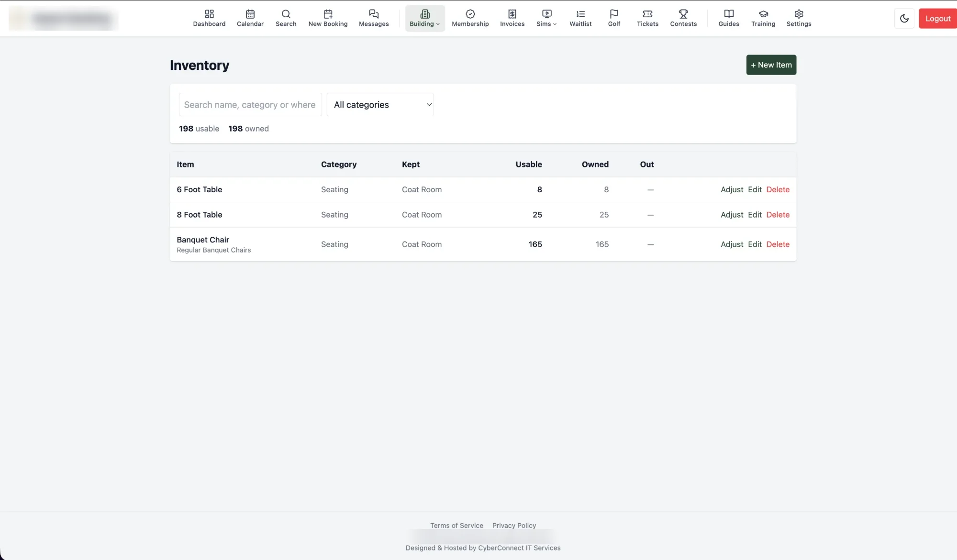Focus the inventory search field
957x560 pixels.
(x=250, y=104)
